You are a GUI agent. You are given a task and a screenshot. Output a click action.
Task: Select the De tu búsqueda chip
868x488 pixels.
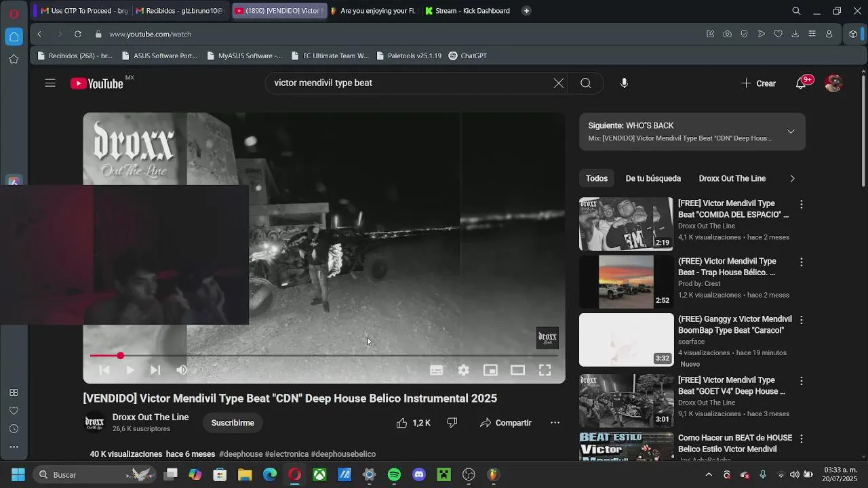(653, 178)
